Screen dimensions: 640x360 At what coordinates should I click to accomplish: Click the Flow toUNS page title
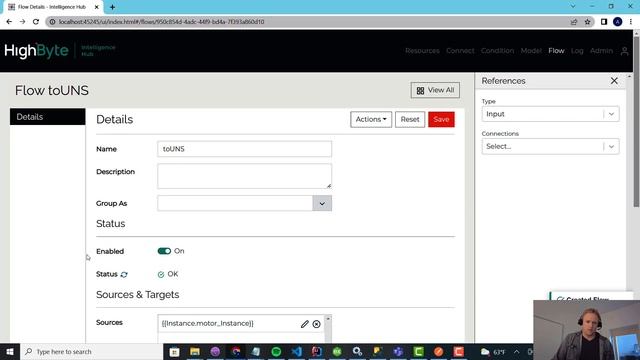(x=52, y=91)
